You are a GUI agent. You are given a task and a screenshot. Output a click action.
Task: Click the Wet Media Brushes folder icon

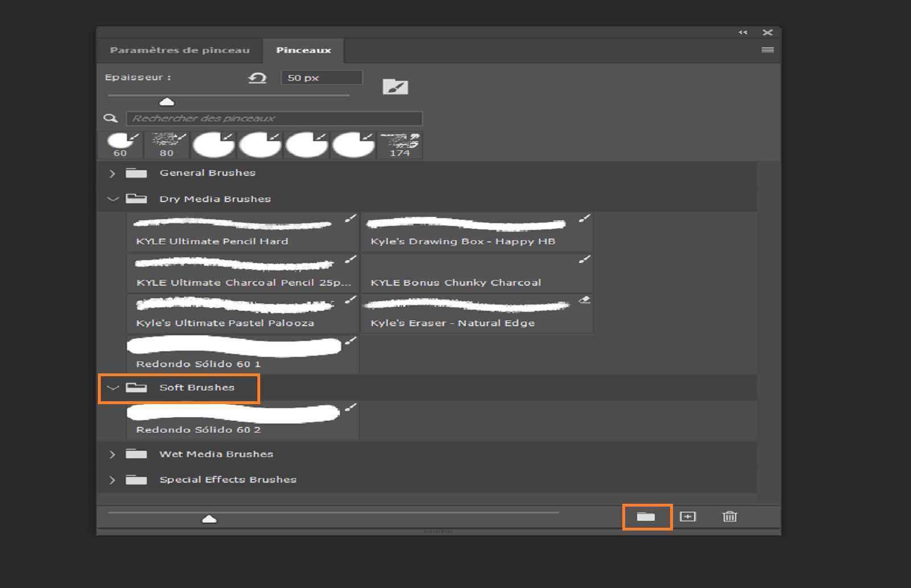click(136, 454)
